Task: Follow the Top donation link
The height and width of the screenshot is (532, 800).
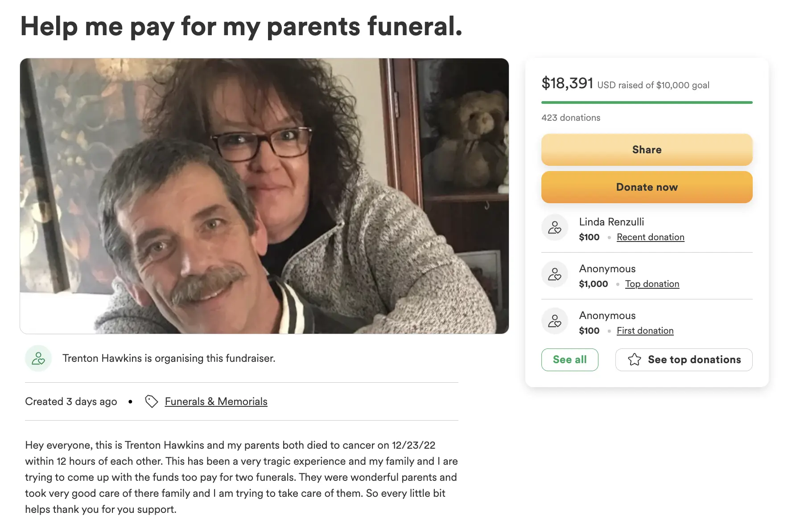Action: tap(652, 284)
